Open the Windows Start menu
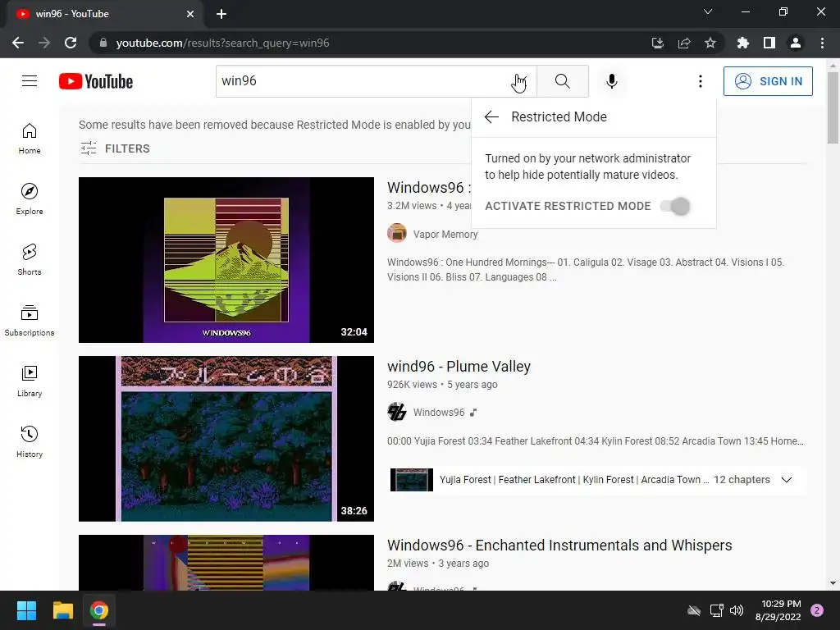The width and height of the screenshot is (840, 630). coord(26,610)
